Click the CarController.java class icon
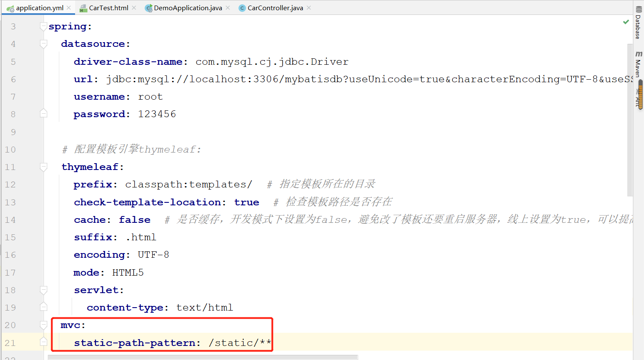644x360 pixels. point(242,8)
